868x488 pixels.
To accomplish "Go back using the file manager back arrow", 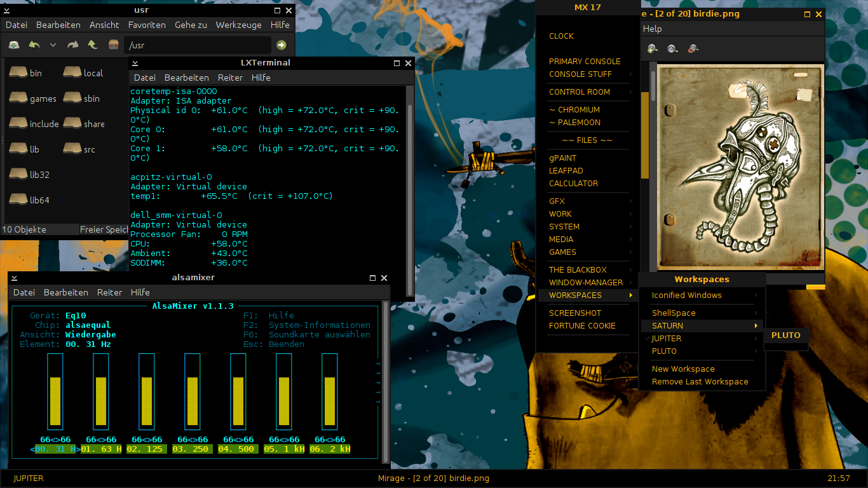I will [x=34, y=44].
